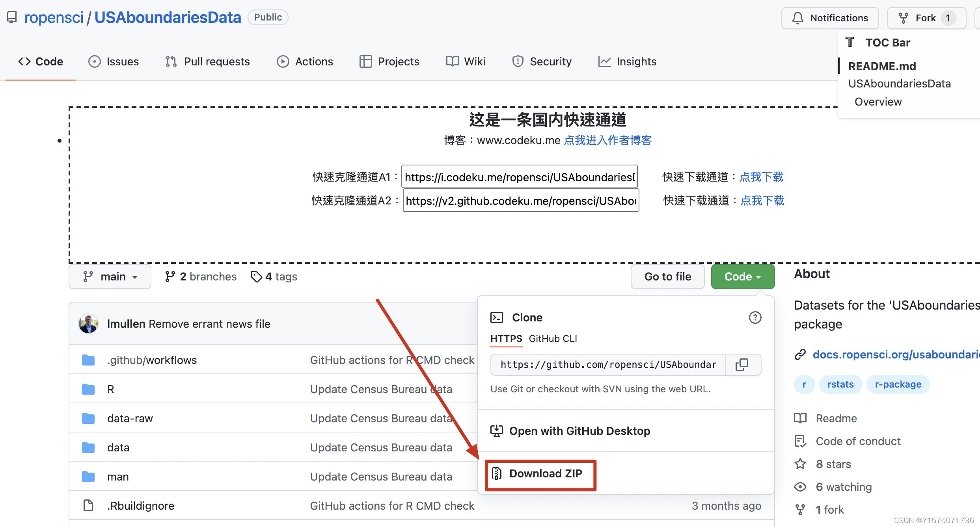Click the A1 row 点我下载 download link

761,177
